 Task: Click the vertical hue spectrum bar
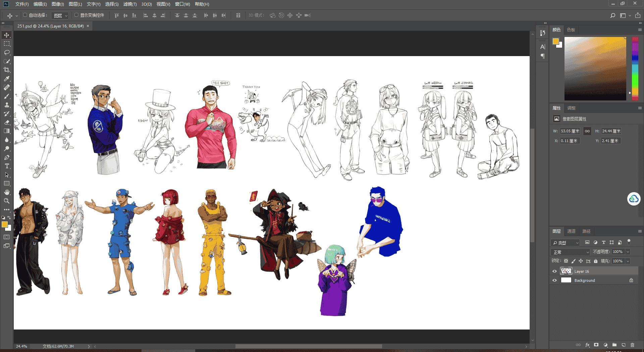click(x=635, y=69)
